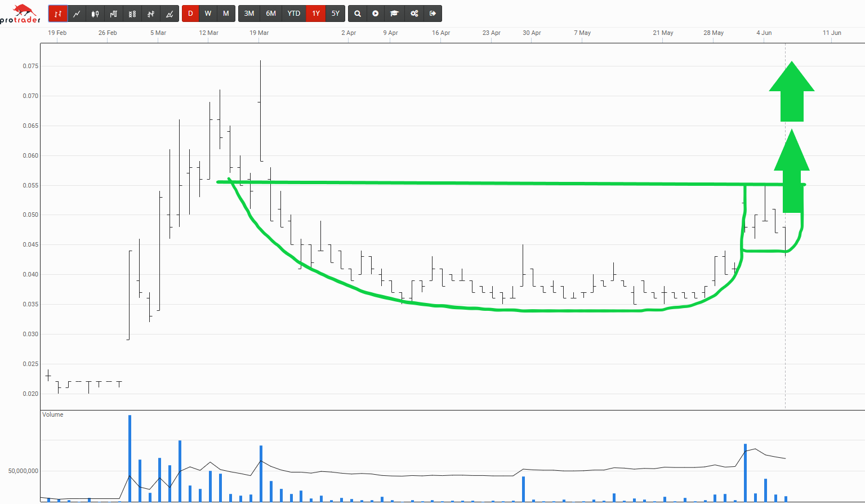Click the 0.050 price axis label
The image size is (865, 504).
pos(30,215)
